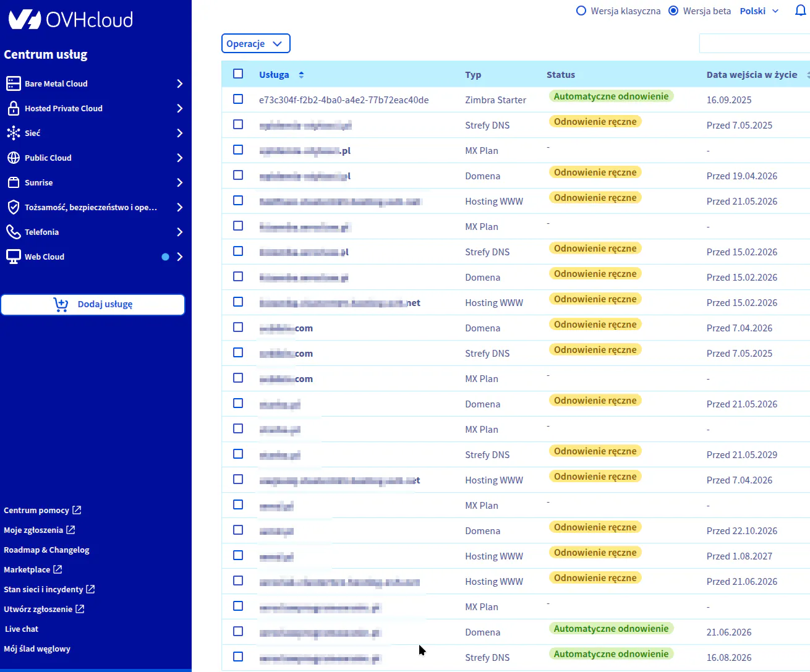
Task: Click the Bare Metal Cloud server icon
Action: tap(14, 83)
